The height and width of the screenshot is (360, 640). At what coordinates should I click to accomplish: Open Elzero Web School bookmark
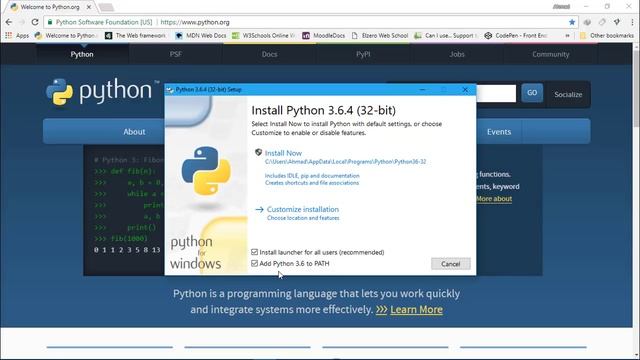[x=380, y=36]
